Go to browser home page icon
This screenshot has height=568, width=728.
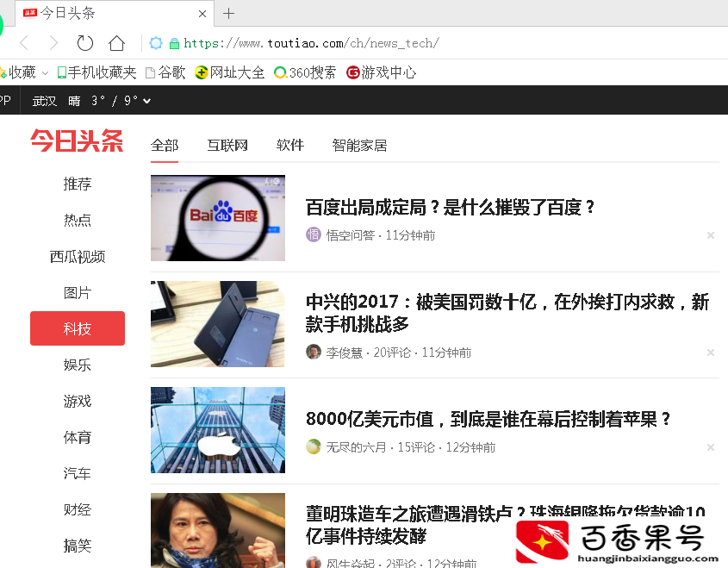116,43
